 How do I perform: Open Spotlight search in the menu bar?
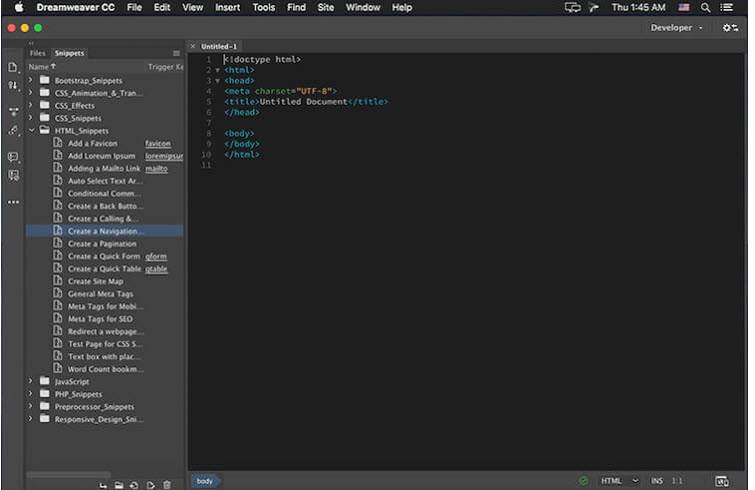[705, 8]
